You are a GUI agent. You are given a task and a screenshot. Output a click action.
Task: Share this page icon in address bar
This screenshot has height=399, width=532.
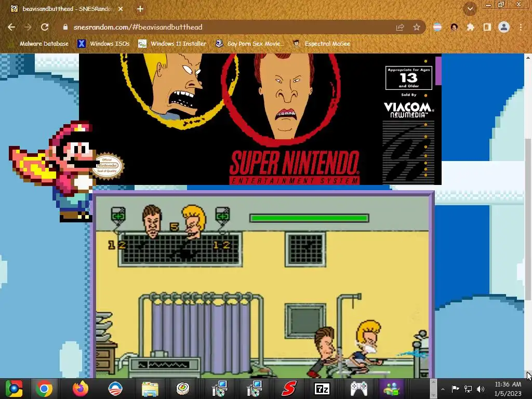[x=400, y=27]
